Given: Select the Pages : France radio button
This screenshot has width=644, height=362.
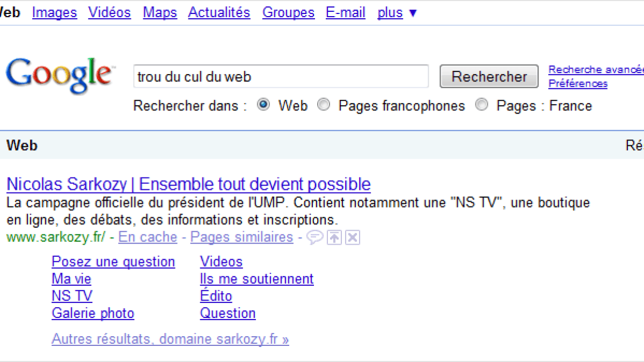Looking at the screenshot, I should [x=482, y=105].
